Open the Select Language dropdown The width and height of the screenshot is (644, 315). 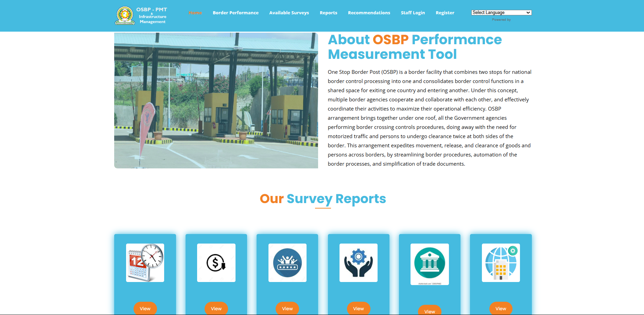[x=501, y=13]
